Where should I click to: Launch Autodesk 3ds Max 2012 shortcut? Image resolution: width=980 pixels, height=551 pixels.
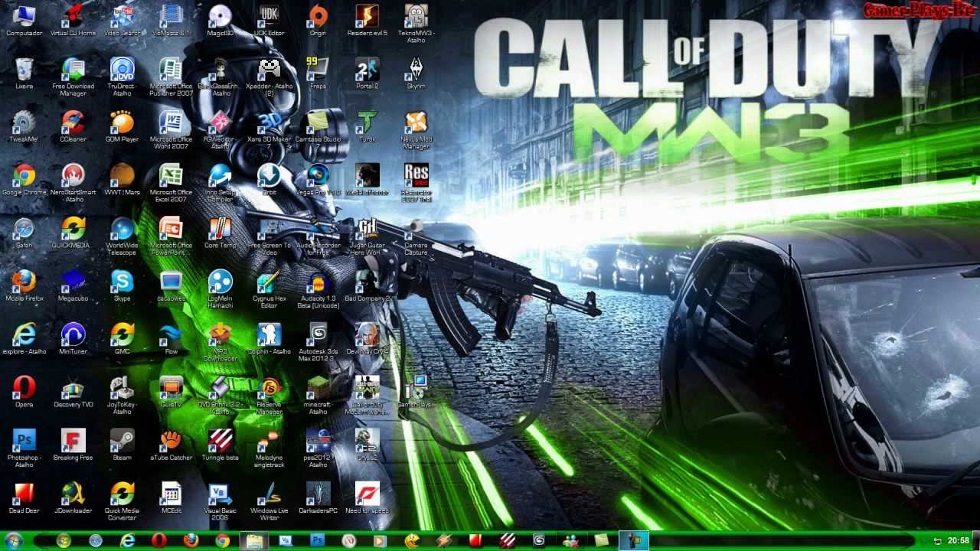tap(318, 342)
